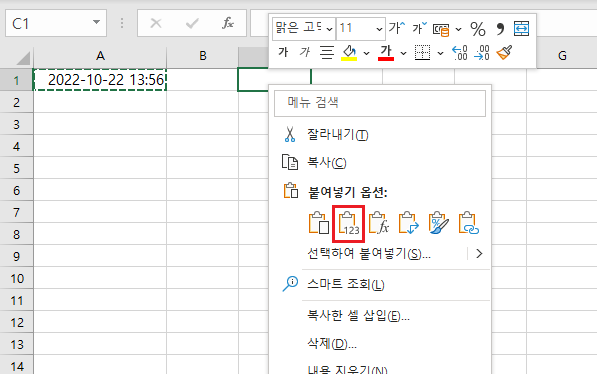This screenshot has width=597, height=374.
Task: Select row 10 header
Action: click(16, 278)
